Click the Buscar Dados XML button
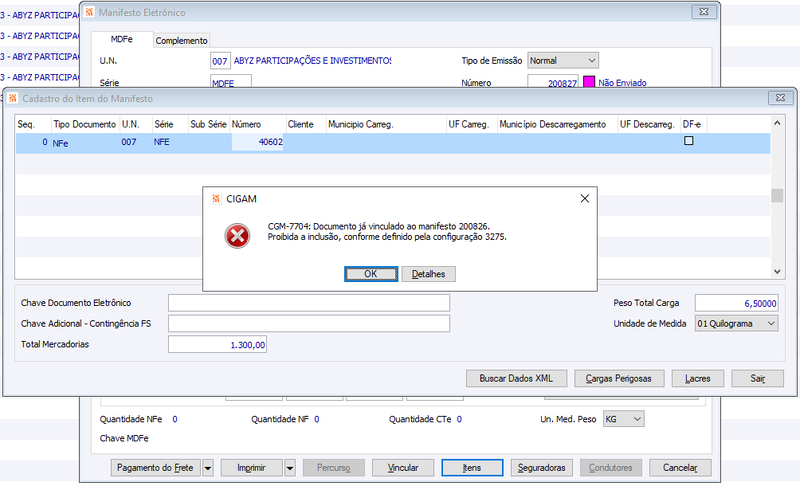 [x=516, y=378]
